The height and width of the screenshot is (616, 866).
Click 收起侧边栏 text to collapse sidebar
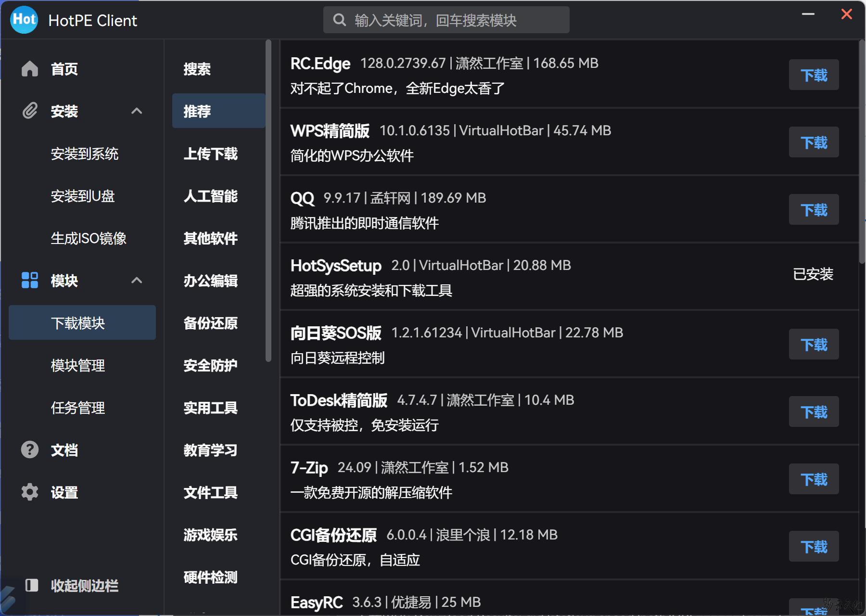click(x=85, y=585)
